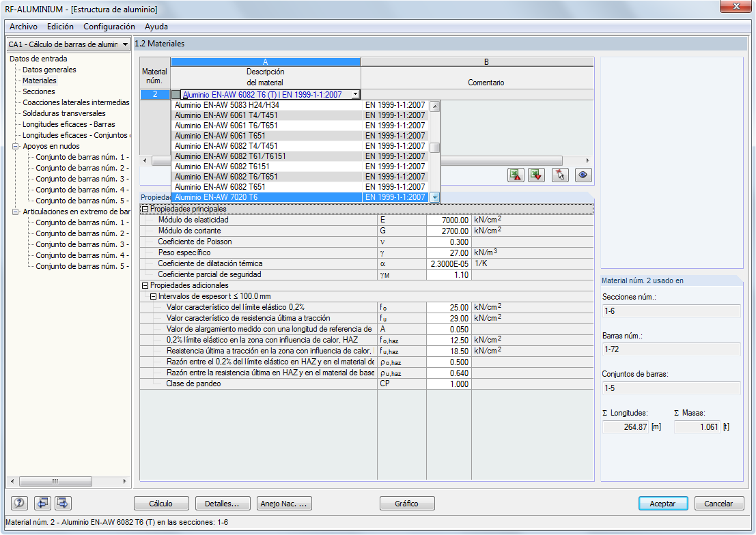Select Coacciones laterales intermedias tree item
The width and height of the screenshot is (756, 535).
point(76,102)
